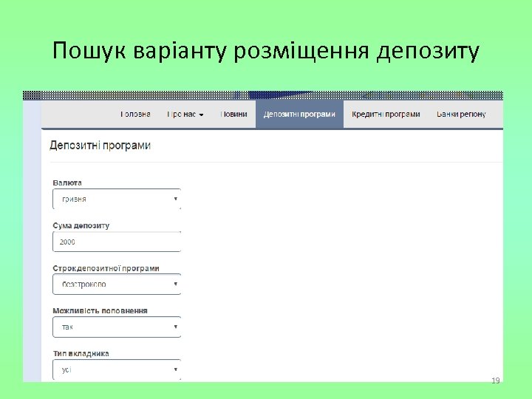Open the Тип вкладника dropdown

tap(117, 369)
